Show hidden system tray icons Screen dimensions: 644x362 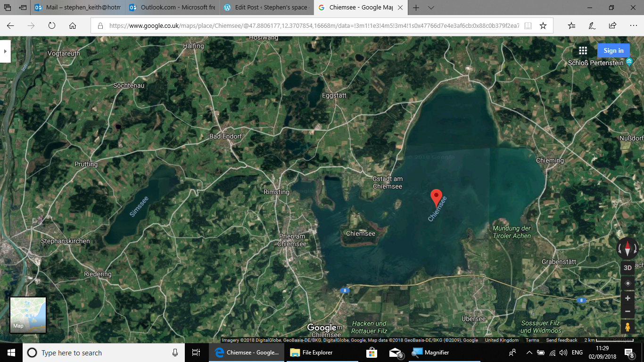point(529,353)
